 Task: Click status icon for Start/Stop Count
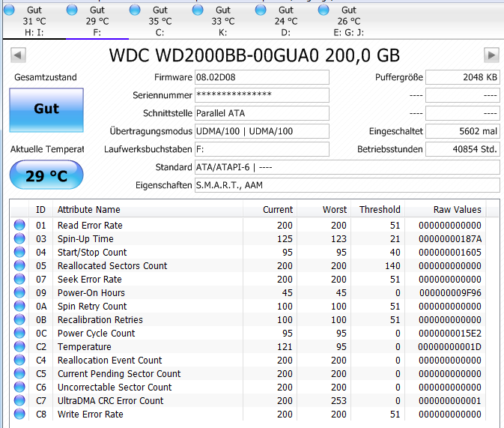[x=19, y=252]
